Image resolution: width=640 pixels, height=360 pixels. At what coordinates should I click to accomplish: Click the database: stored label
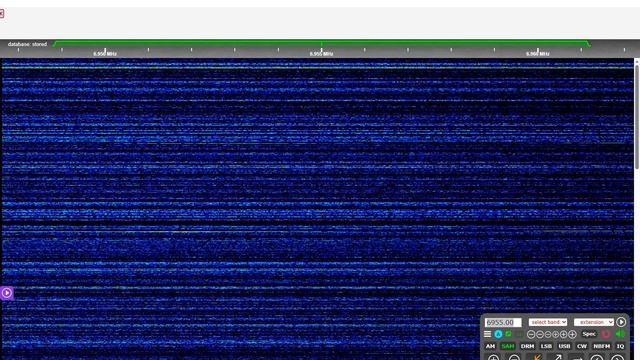[27, 44]
